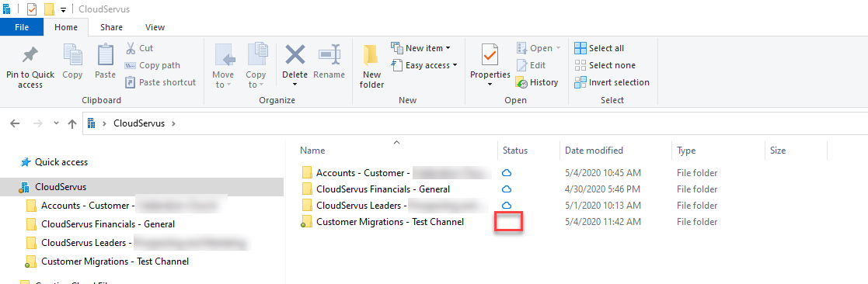The image size is (868, 284).
Task: Switch to the Share ribbon tab
Action: [x=112, y=27]
